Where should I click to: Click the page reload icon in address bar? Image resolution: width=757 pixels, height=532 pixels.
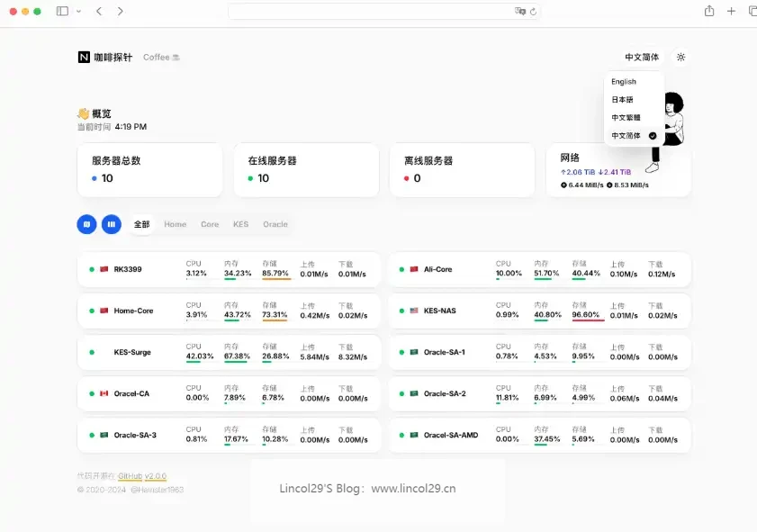(533, 12)
